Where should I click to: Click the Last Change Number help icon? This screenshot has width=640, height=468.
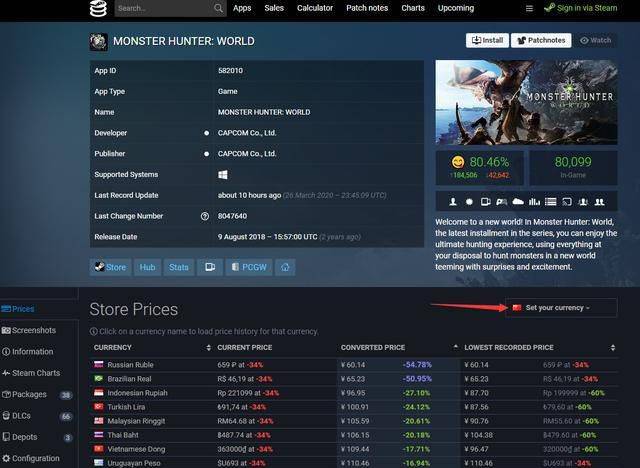pos(205,216)
